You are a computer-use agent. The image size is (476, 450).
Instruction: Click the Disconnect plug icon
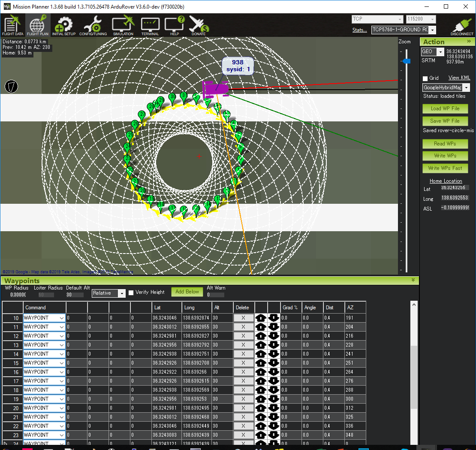click(462, 27)
